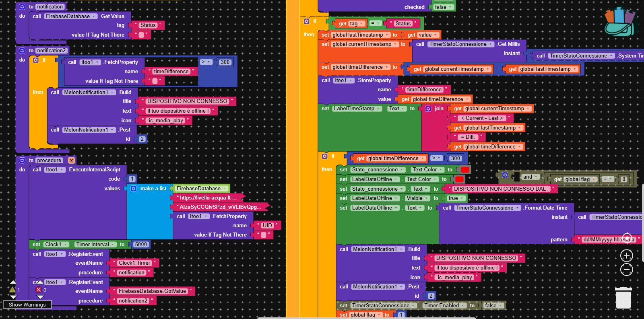Click the yellow warning triangle counter
Screen dimensions: 644x319
(x=12, y=290)
